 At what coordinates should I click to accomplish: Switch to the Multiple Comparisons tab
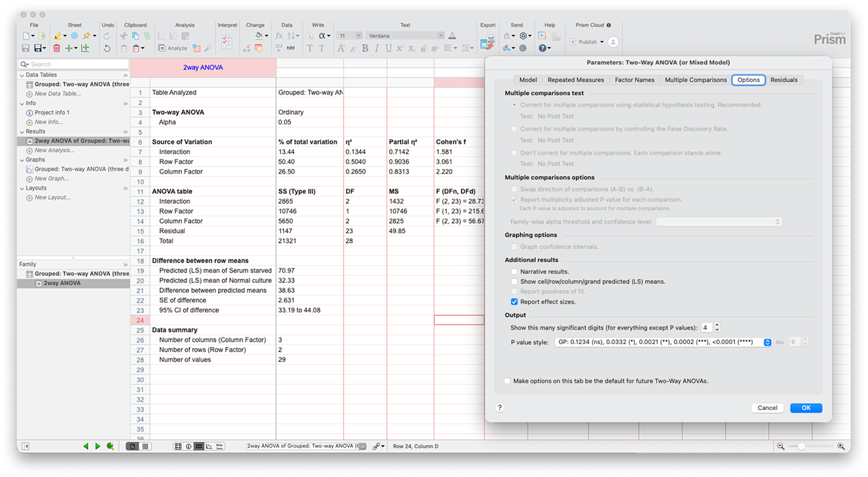(696, 80)
